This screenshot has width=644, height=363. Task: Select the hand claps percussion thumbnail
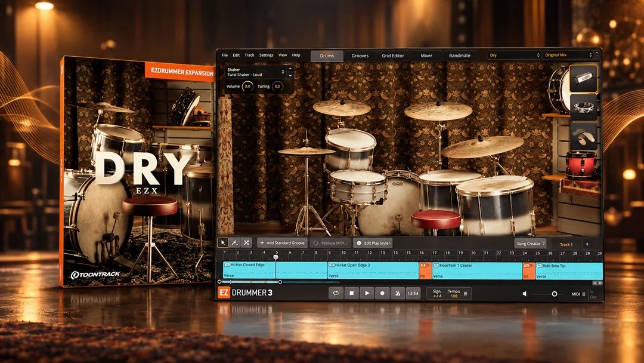(x=583, y=136)
